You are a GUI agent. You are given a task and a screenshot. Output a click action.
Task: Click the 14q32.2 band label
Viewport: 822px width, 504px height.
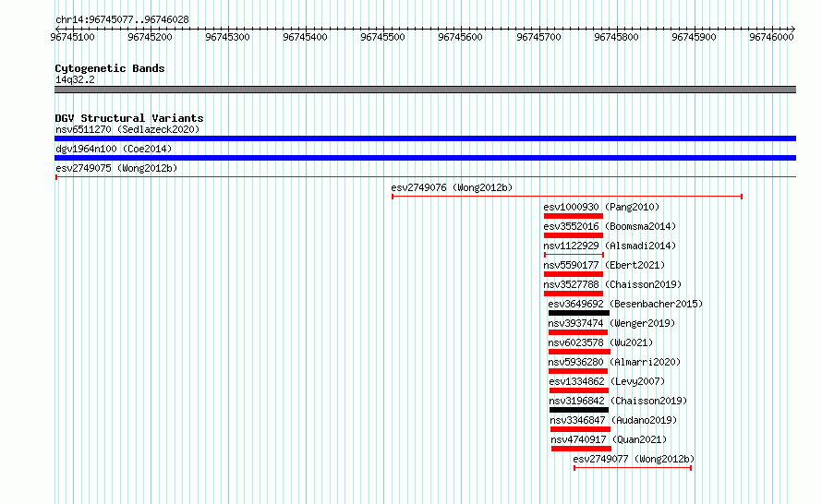pyautogui.click(x=75, y=79)
